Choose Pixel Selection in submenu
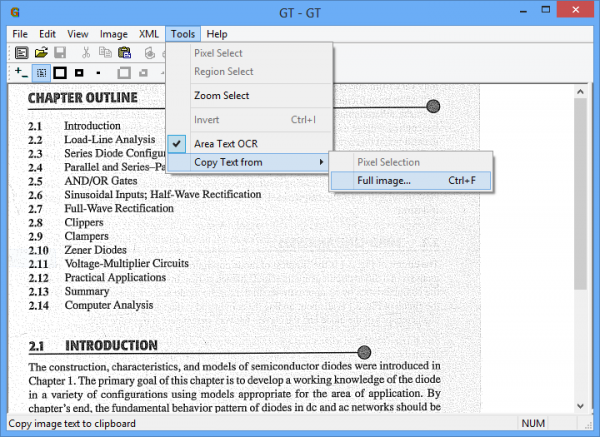The image size is (600, 437). point(411,162)
